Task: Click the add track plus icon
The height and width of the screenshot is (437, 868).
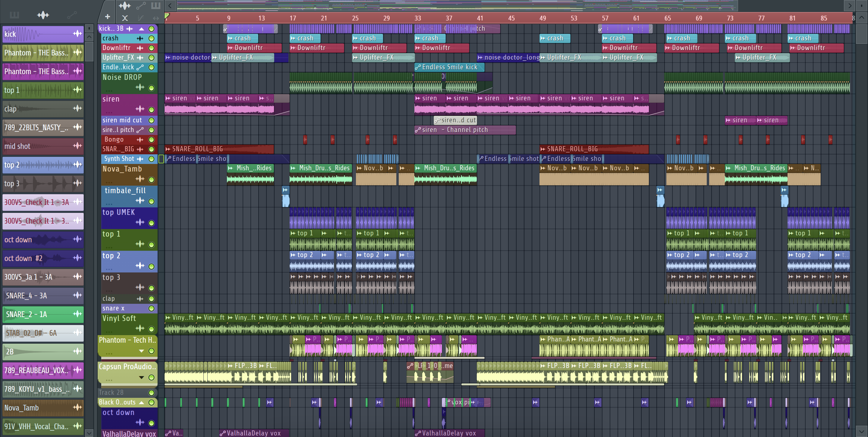Action: tap(108, 17)
